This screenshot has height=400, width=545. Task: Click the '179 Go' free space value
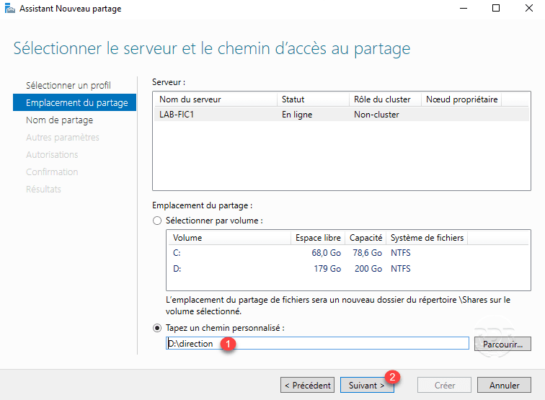(x=327, y=268)
